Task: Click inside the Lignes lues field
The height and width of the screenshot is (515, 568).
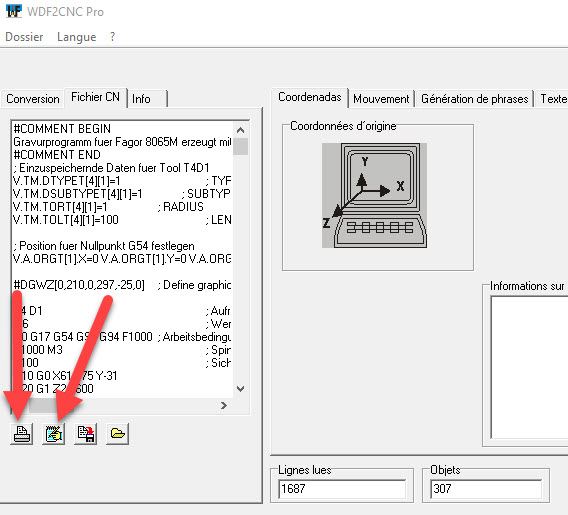Action: tap(342, 489)
